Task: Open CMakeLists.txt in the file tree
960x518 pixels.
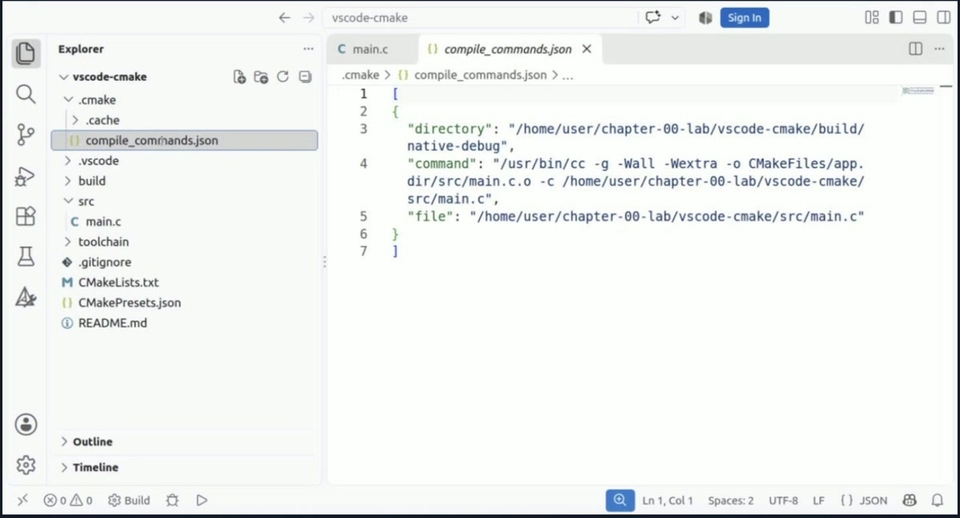Action: (118, 282)
